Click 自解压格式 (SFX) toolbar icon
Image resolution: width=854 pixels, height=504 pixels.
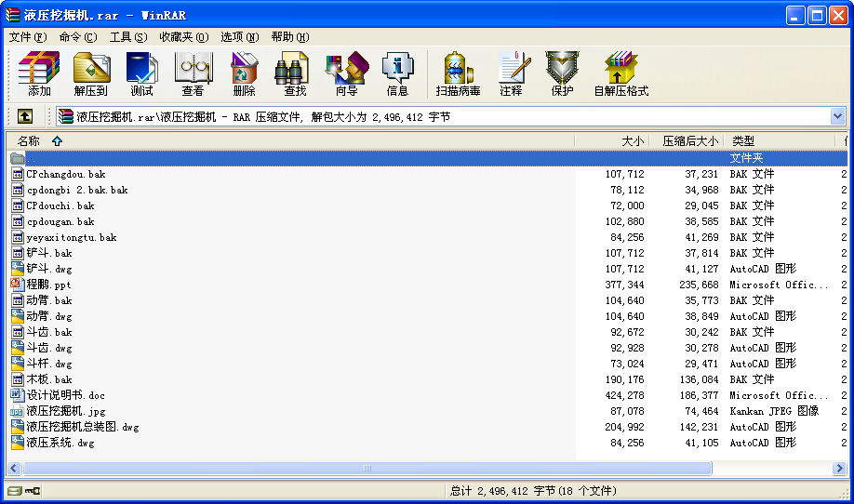620,74
